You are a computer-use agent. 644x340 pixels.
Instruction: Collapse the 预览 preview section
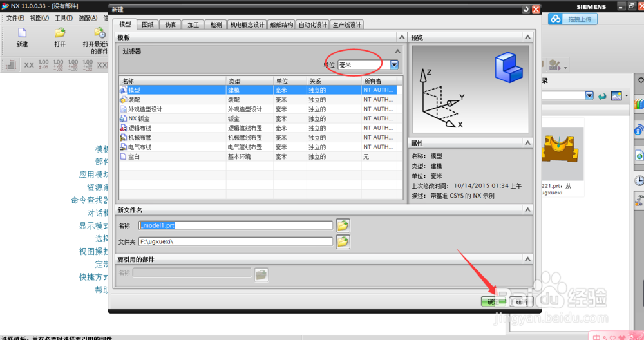(x=527, y=37)
